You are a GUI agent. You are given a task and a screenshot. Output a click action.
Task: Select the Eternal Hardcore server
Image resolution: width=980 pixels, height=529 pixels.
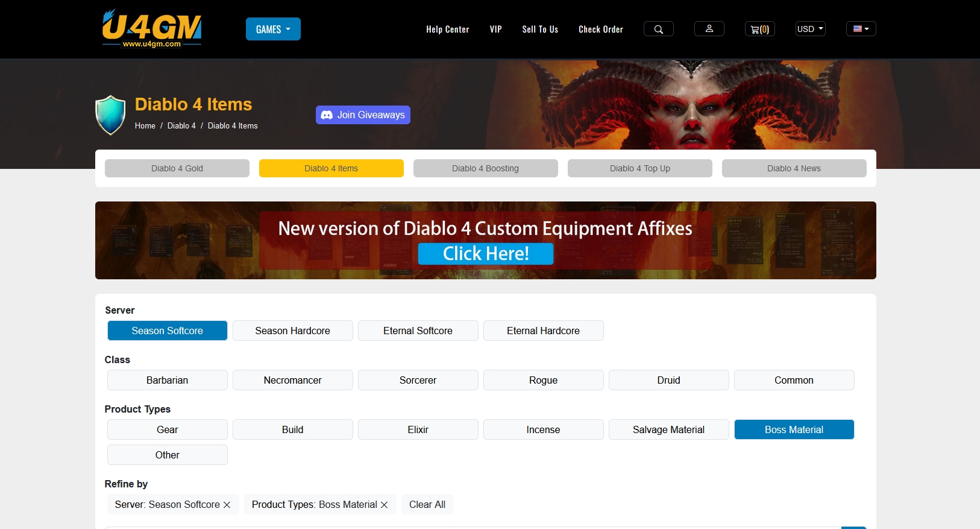544,331
